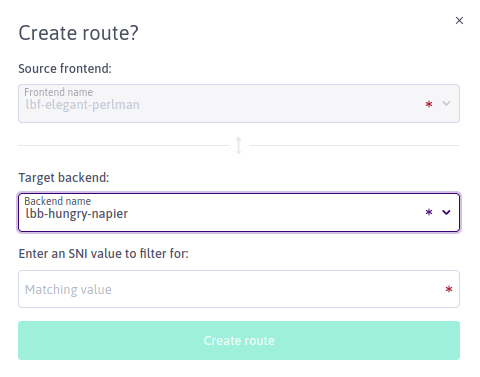The width and height of the screenshot is (480, 377).
Task: Click the Create route button
Action: tap(239, 340)
